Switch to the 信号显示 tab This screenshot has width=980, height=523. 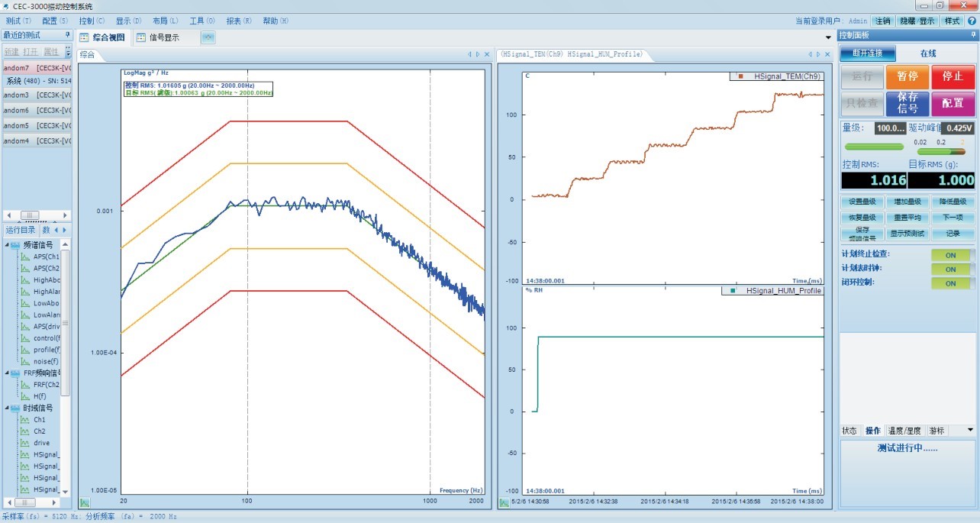[158, 37]
